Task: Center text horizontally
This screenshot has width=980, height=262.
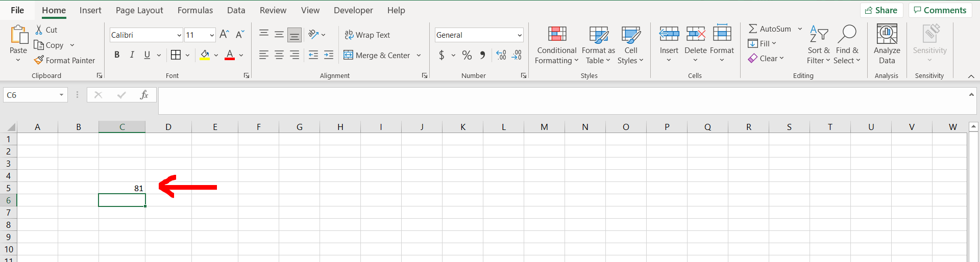Action: [279, 55]
